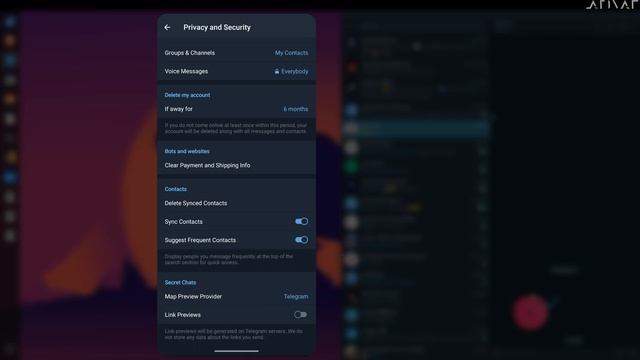Select Clear Payment and Shipping Info
Image resolution: width=640 pixels, height=360 pixels.
tap(236, 165)
